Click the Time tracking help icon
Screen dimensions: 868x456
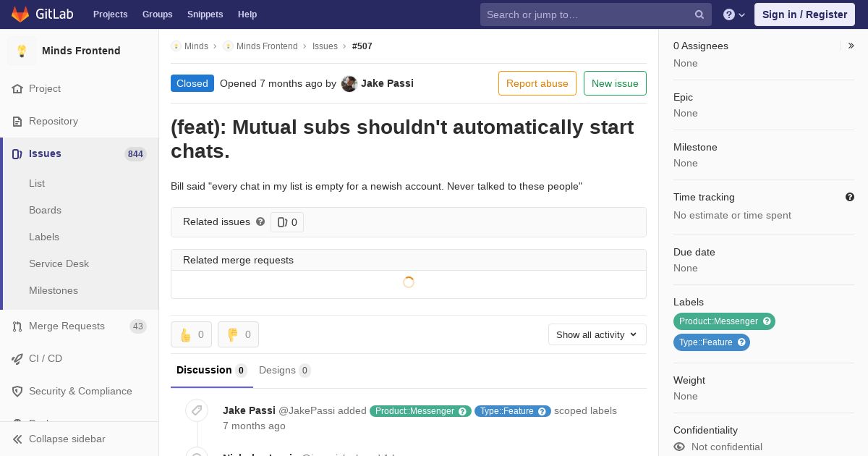tap(850, 197)
